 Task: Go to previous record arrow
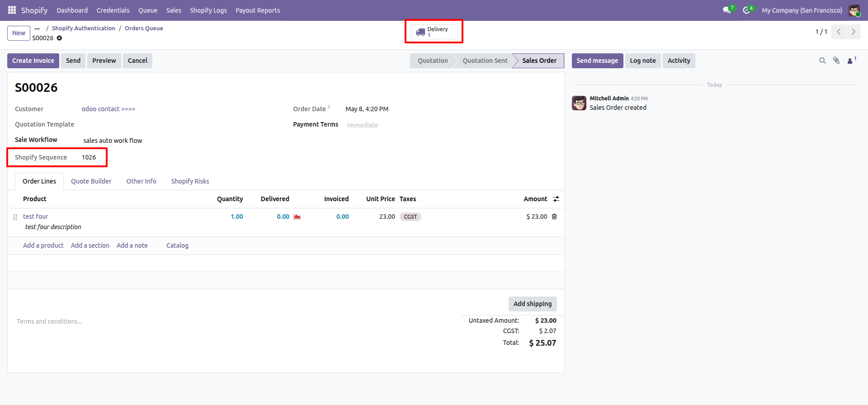pos(839,32)
